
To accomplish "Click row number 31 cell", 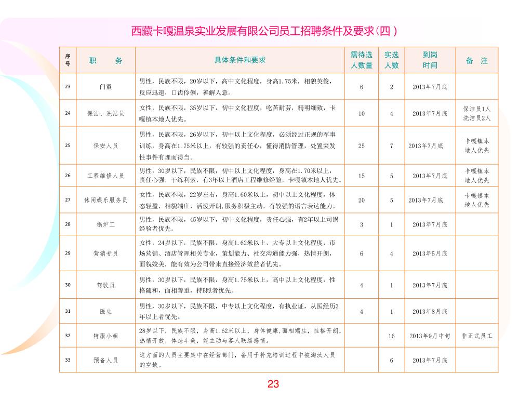I will (68, 311).
